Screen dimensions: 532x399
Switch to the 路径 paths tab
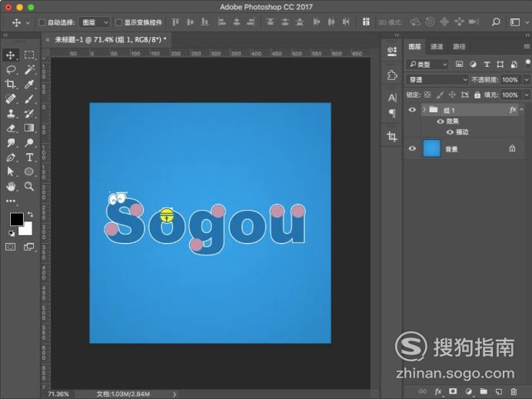(x=459, y=46)
